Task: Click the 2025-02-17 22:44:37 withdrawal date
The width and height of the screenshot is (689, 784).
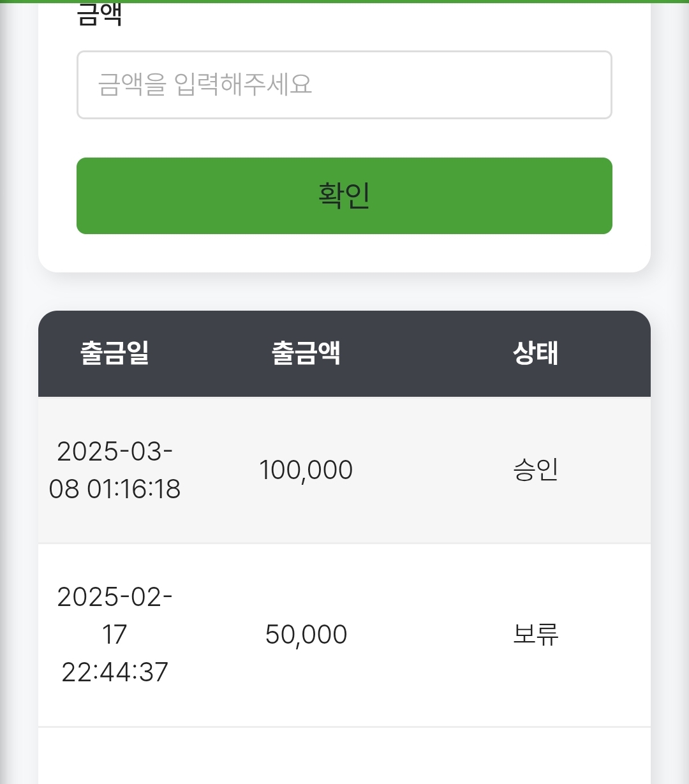Action: click(x=115, y=634)
